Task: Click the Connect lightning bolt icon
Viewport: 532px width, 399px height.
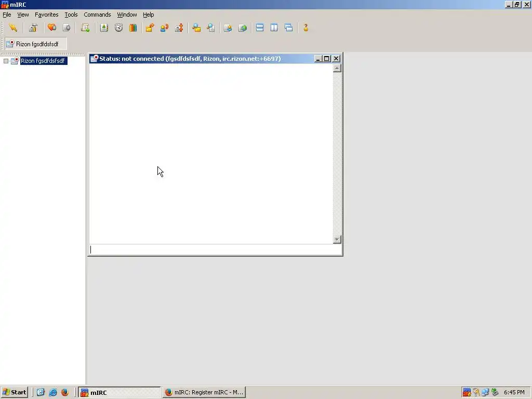Action: 13,28
